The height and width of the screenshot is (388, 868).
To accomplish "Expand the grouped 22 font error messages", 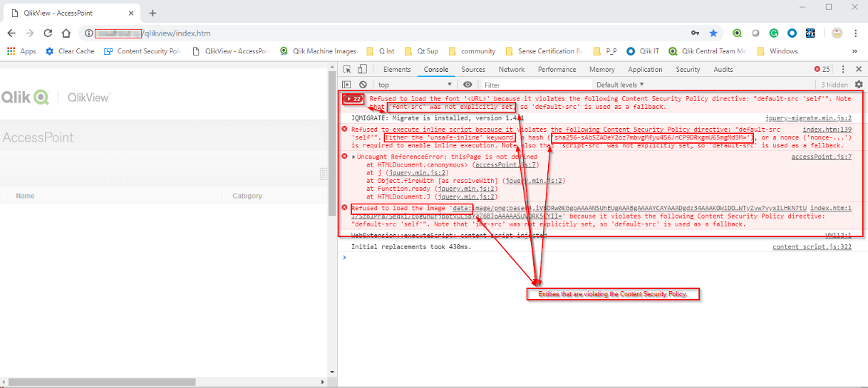I will click(353, 98).
